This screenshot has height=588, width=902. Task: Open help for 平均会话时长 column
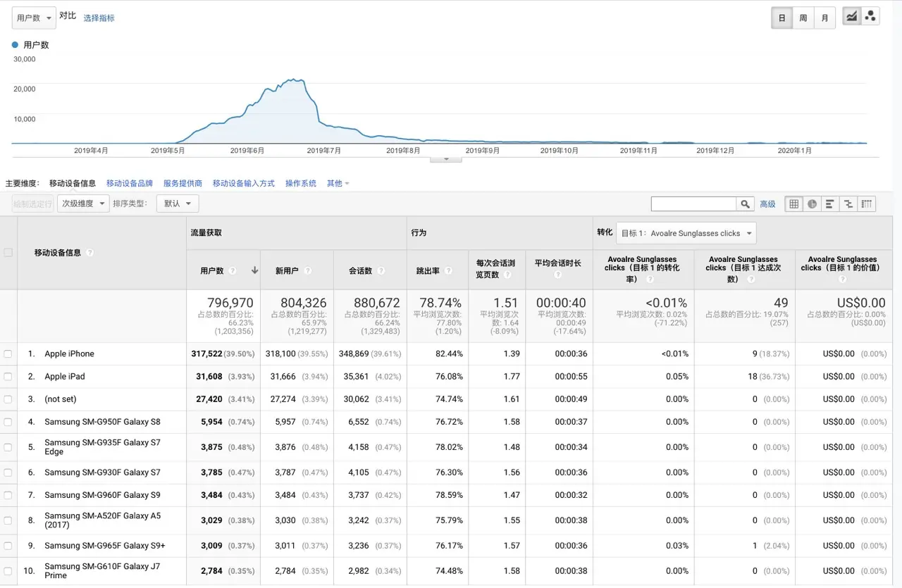pos(558,275)
